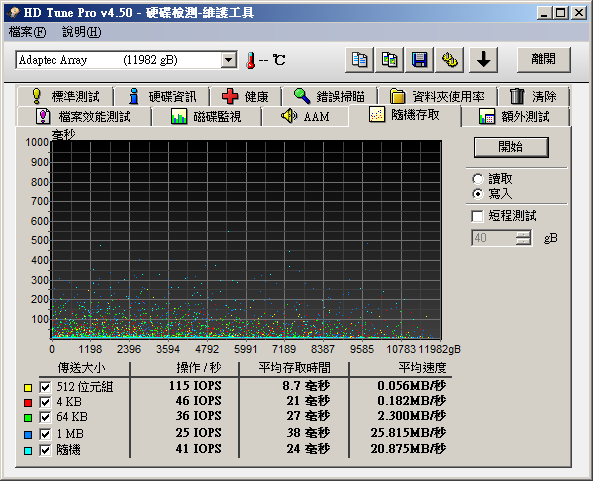
Task: Switch to the AAM speaker tab
Action: tap(305, 116)
